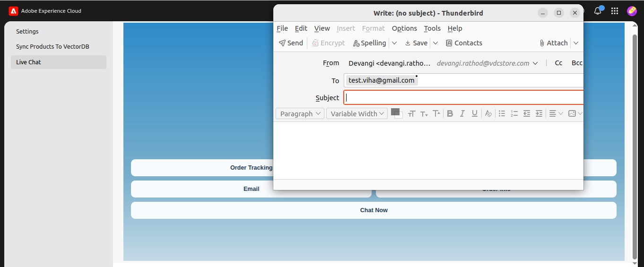644x267 pixels.
Task: Click the faded Encrypt padlock toolbar button
Action: 329,43
